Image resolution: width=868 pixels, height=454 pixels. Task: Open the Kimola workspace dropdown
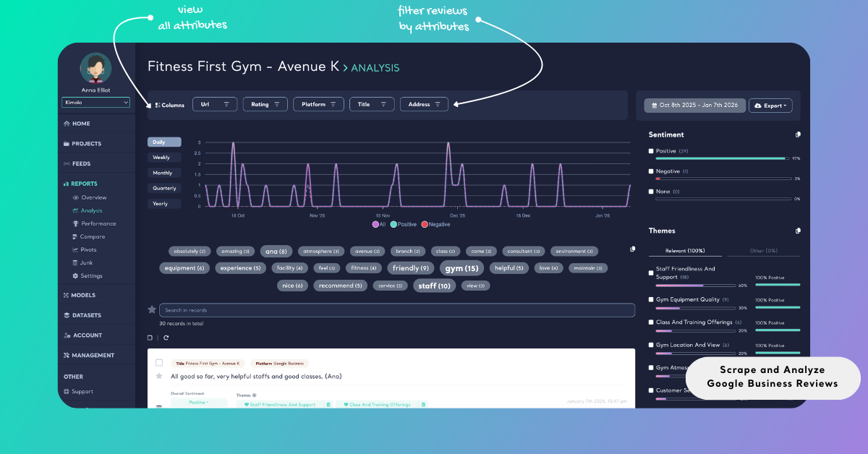[x=95, y=103]
